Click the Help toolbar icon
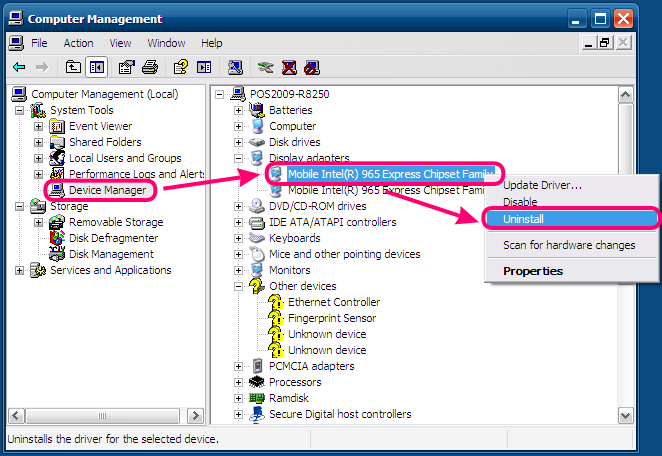Viewport: 662px width, 456px height. (180, 67)
